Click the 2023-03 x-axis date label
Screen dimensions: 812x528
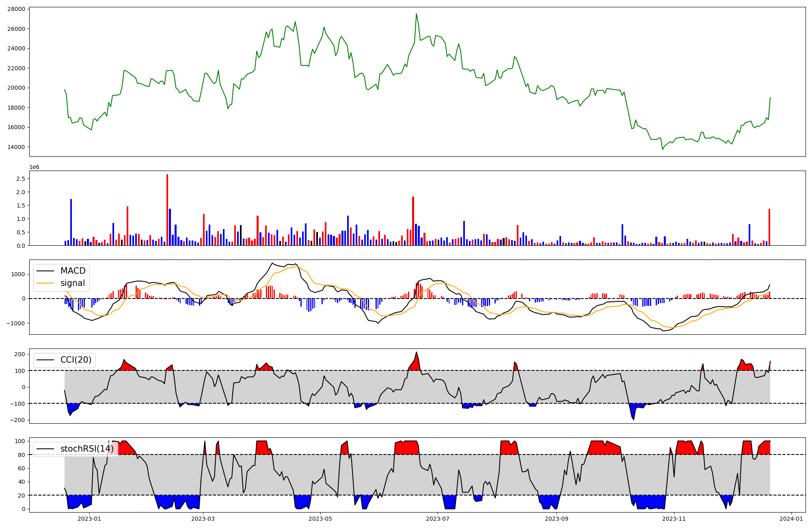203,519
